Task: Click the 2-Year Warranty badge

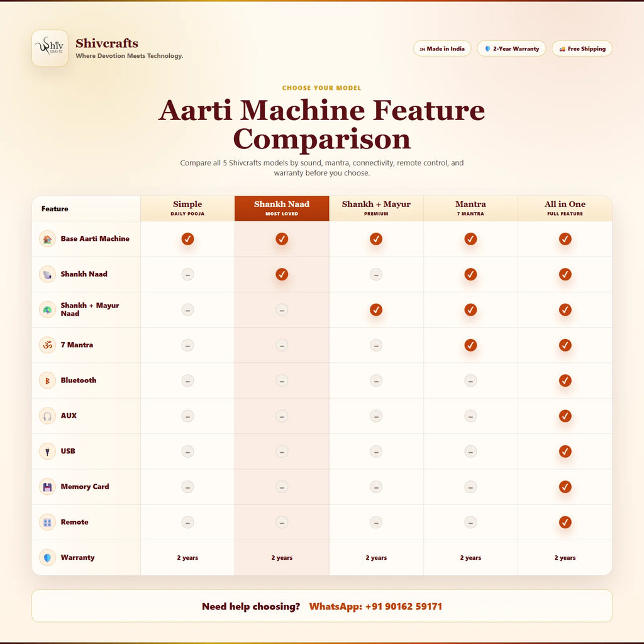Action: (511, 48)
